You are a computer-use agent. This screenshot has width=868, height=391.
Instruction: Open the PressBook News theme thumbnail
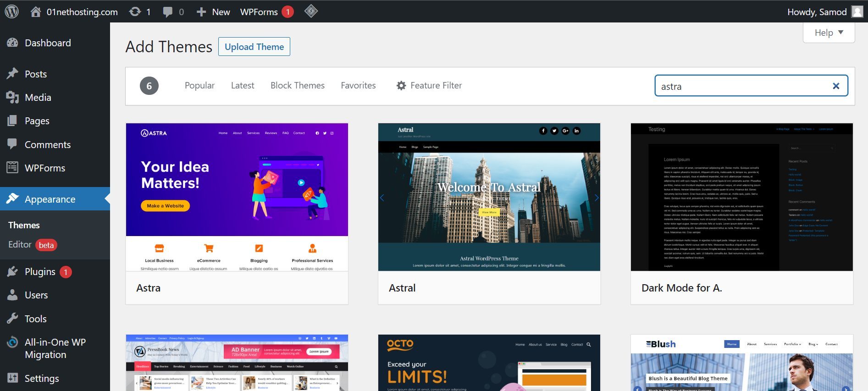(237, 363)
